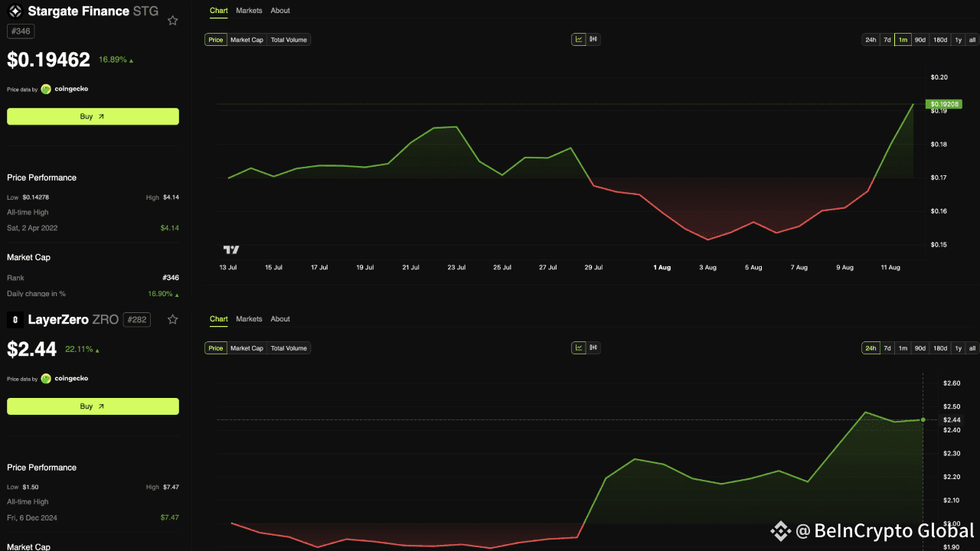The image size is (980, 551).
Task: Star Stargate Finance as favorite
Action: click(173, 20)
